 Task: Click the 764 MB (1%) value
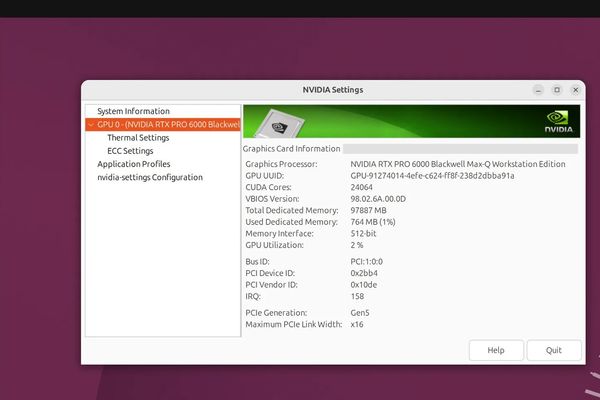pyautogui.click(x=373, y=222)
